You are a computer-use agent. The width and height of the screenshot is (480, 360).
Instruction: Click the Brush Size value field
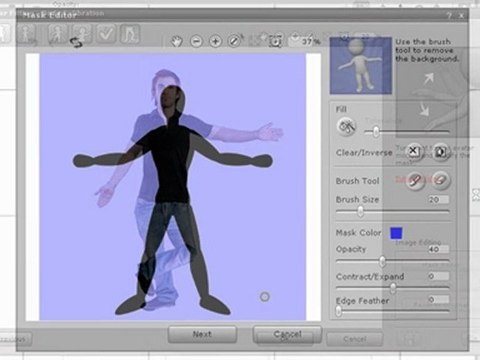pos(438,199)
